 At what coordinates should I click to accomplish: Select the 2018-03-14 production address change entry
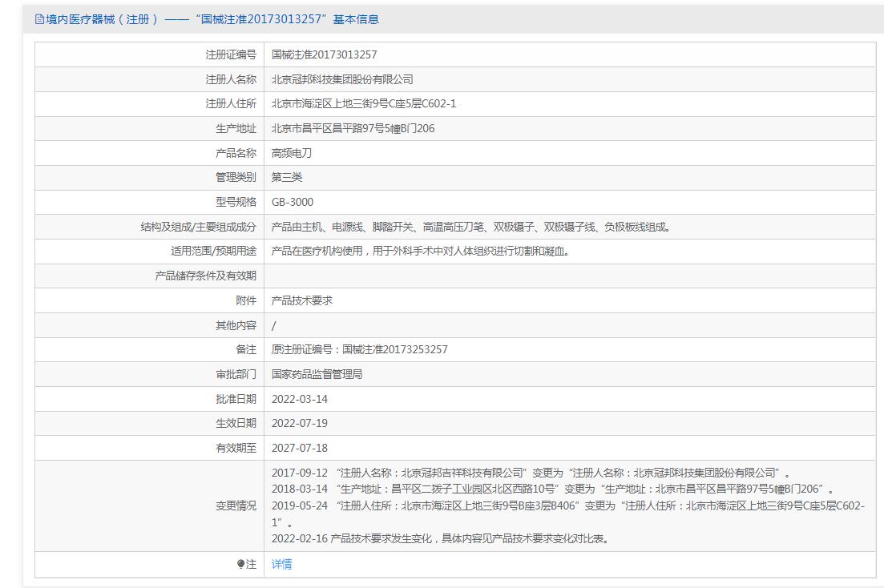coord(552,489)
